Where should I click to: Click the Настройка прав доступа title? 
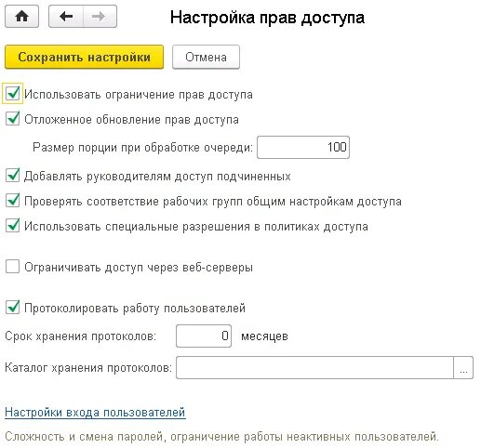pyautogui.click(x=267, y=18)
